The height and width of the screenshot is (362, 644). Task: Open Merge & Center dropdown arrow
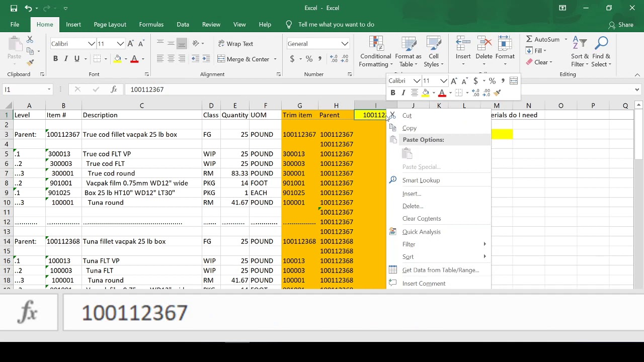click(275, 59)
